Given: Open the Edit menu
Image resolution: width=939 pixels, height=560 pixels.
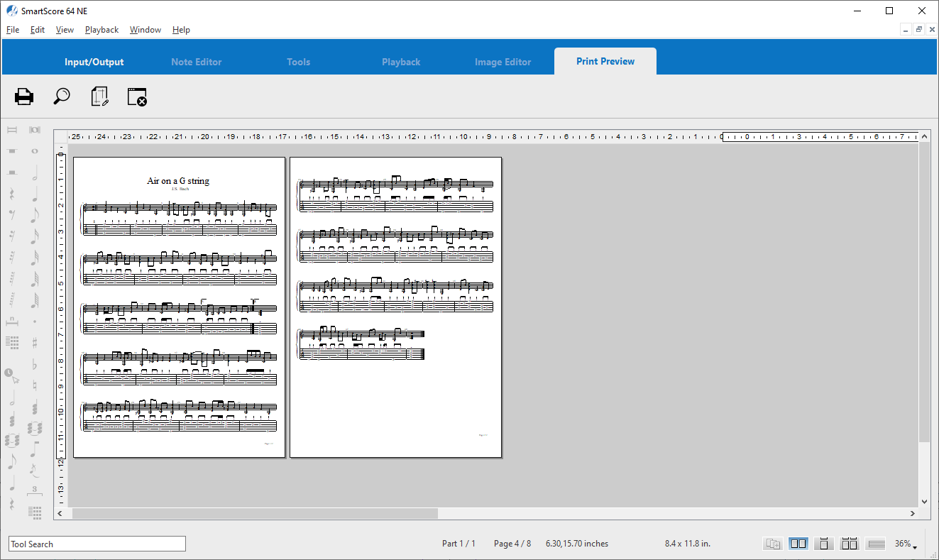Looking at the screenshot, I should point(38,30).
